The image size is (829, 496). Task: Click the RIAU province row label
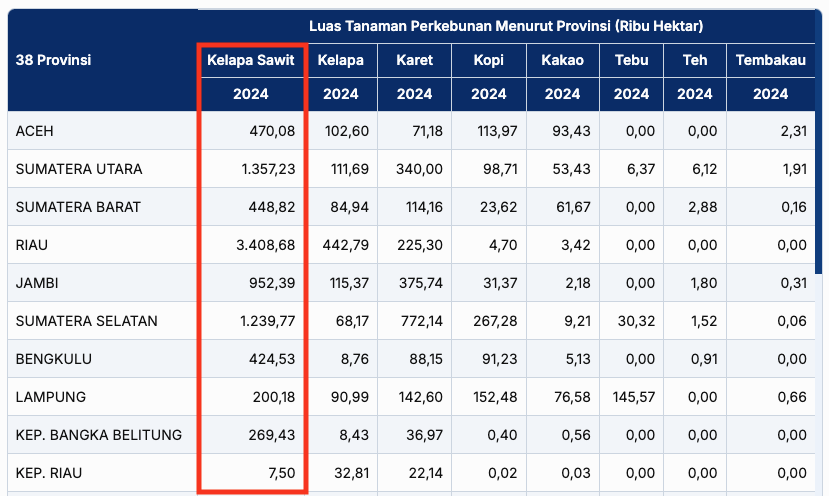pos(34,245)
